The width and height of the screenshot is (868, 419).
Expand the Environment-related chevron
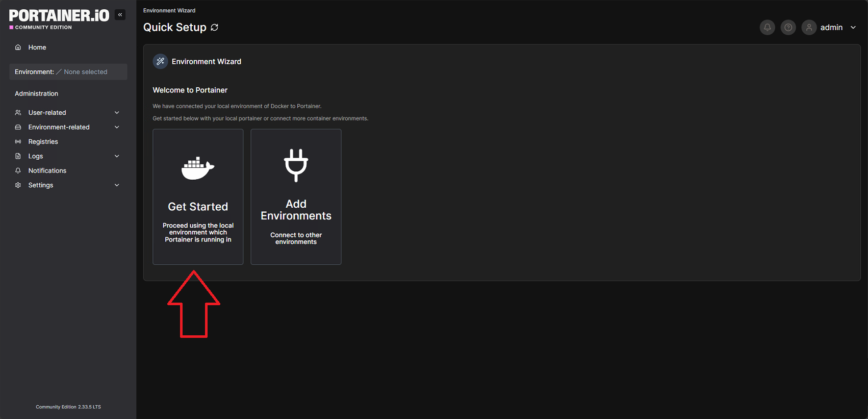pyautogui.click(x=117, y=127)
